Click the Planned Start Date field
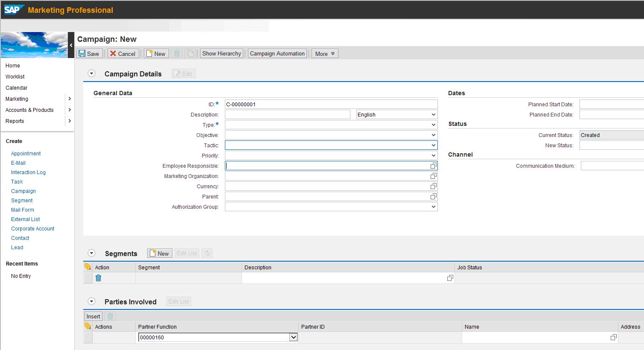Image resolution: width=644 pixels, height=350 pixels. (612, 104)
